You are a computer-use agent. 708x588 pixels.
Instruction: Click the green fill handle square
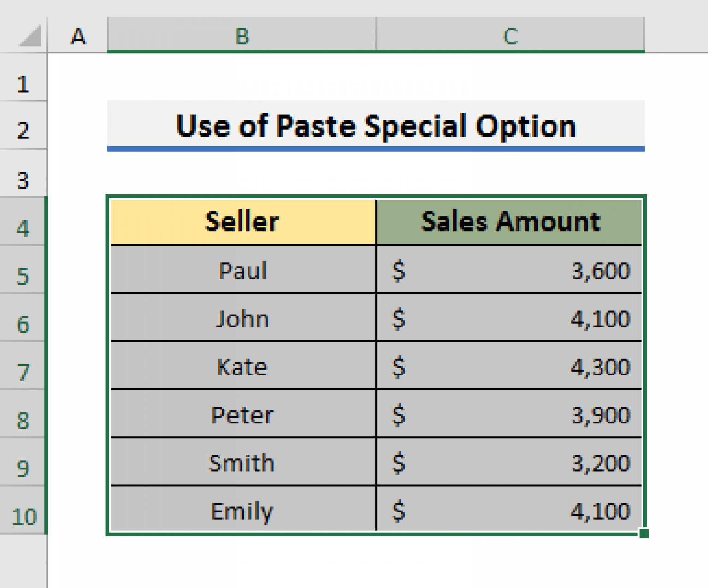(644, 533)
